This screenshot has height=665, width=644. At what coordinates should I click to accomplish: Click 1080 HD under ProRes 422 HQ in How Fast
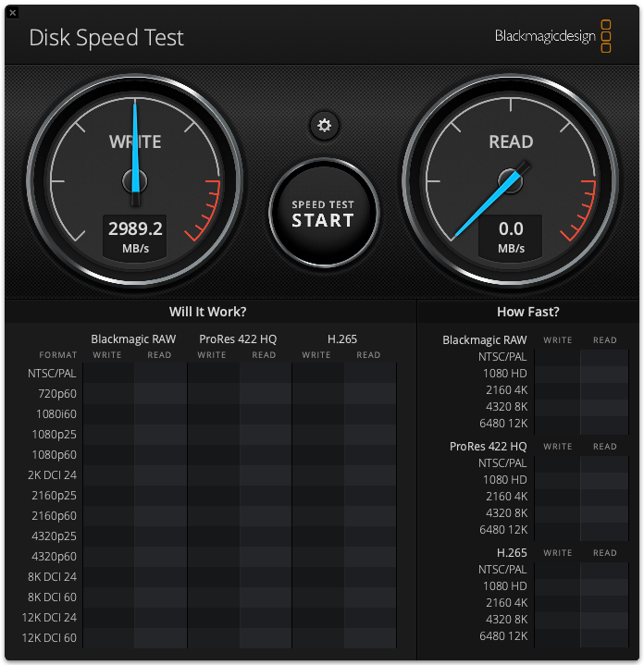[505, 480]
